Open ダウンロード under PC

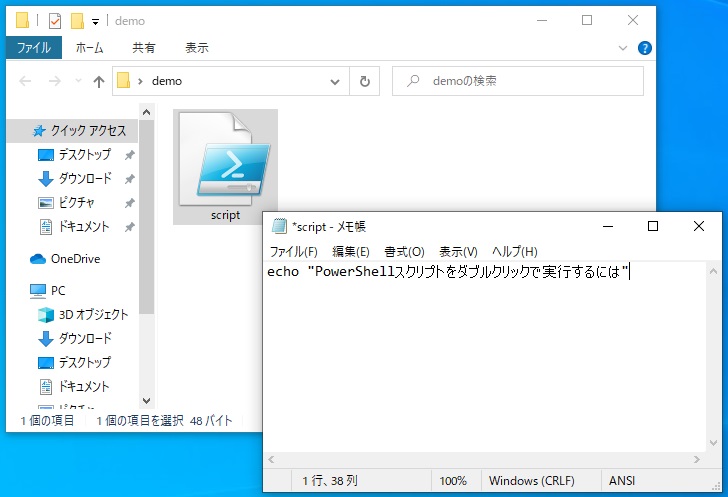[75, 339]
